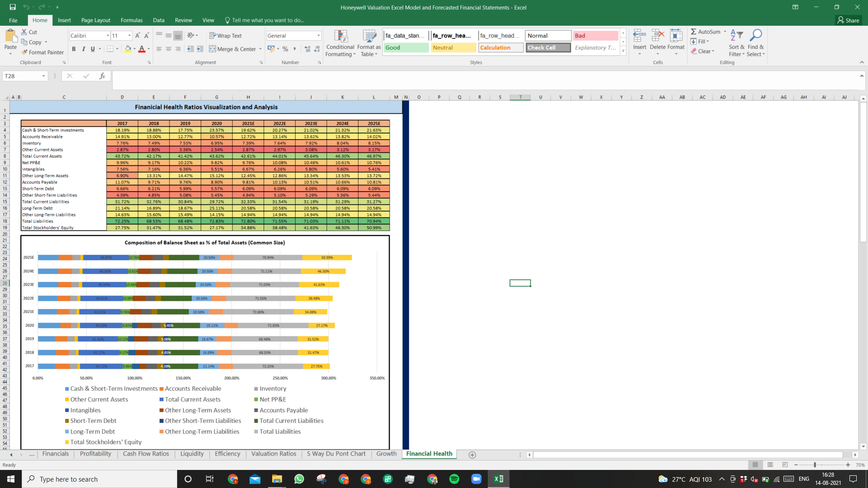This screenshot has width=868, height=488.
Task: Open the font size dropdown
Action: coord(129,36)
